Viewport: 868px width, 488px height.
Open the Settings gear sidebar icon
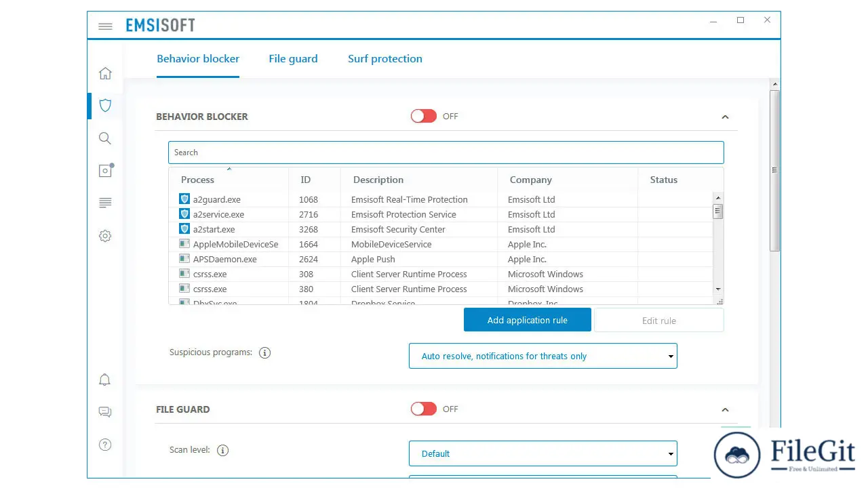click(x=105, y=236)
